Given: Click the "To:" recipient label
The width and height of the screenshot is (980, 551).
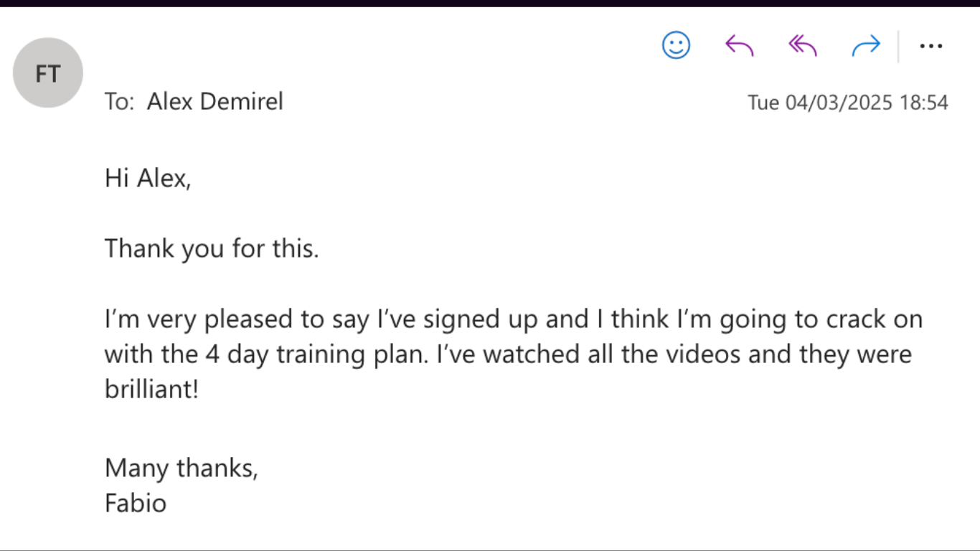Looking at the screenshot, I should 119,101.
